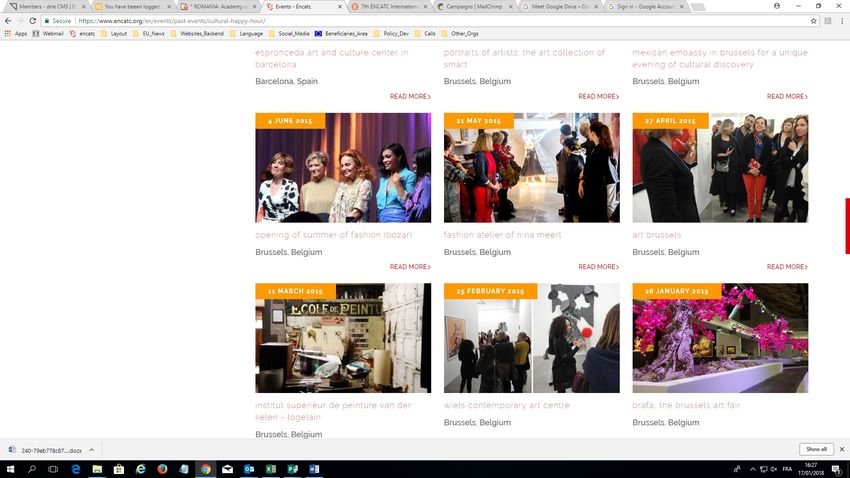The width and height of the screenshot is (850, 478).
Task: Open 'brafa, the brussels art fair' title
Action: pyautogui.click(x=686, y=405)
